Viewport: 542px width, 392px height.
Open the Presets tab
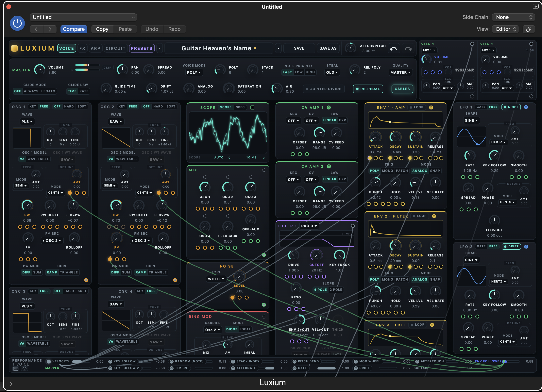pyautogui.click(x=142, y=48)
